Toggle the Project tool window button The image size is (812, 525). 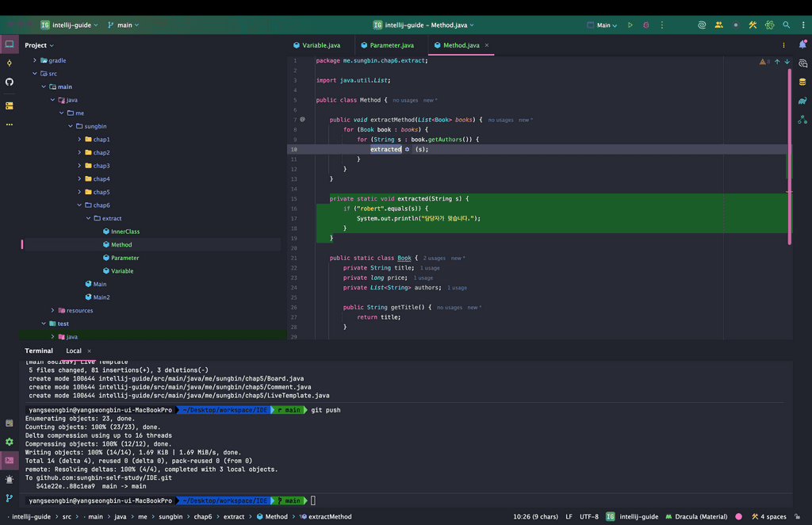10,44
